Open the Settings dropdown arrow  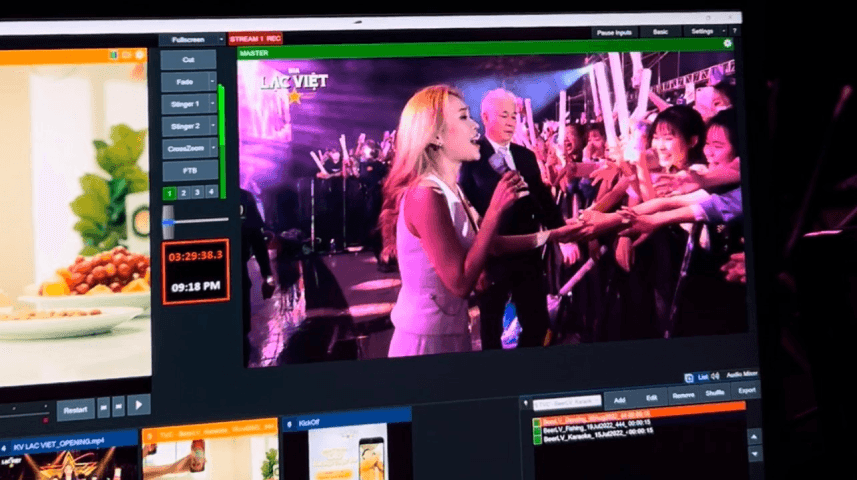(724, 31)
